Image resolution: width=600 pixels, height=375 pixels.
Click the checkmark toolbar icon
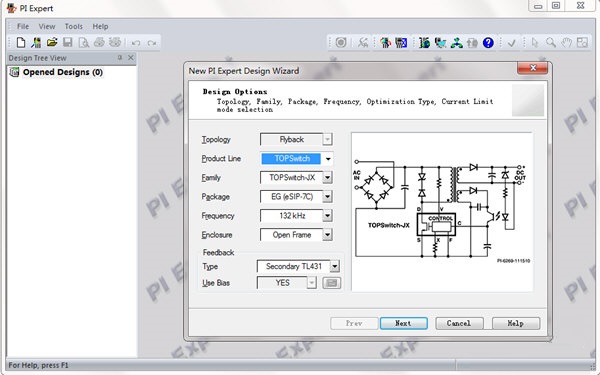tap(511, 43)
